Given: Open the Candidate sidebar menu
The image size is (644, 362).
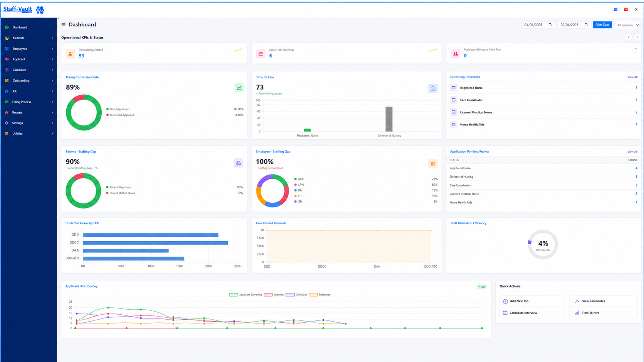Looking at the screenshot, I should (29, 70).
